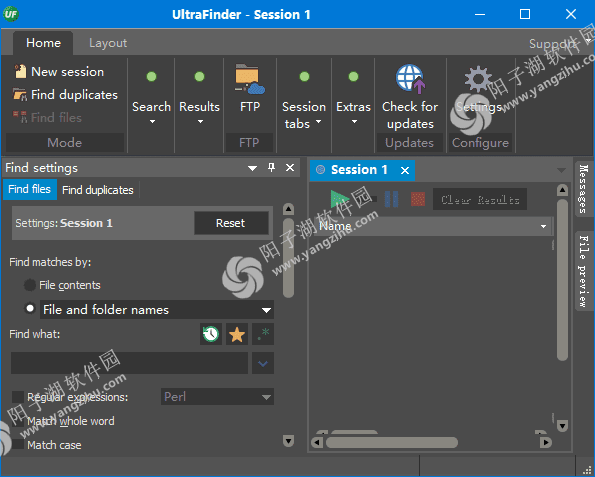The height and width of the screenshot is (477, 595).
Task: Select the Find duplicates tab
Action: (x=98, y=190)
